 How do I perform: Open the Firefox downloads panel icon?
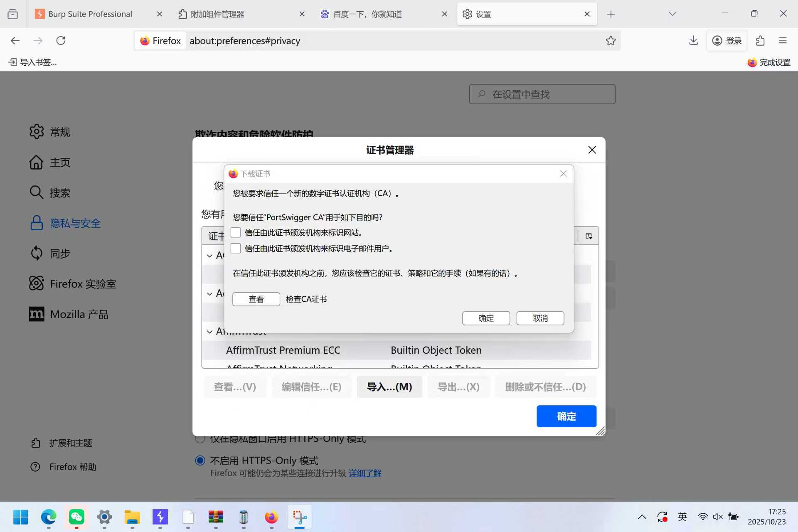coord(693,40)
